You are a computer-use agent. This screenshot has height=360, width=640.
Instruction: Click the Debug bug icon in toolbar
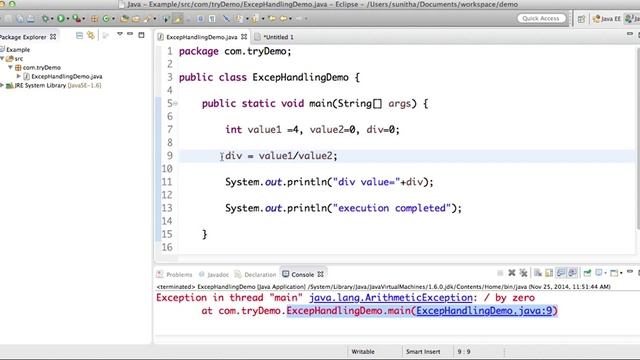coord(45,19)
